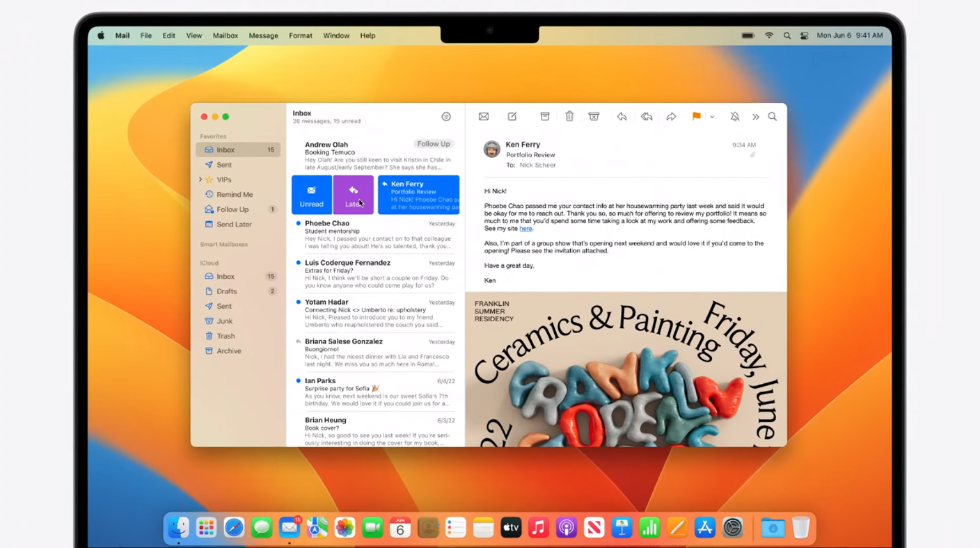
Task: Tap the purple Later swipe action
Action: (354, 195)
